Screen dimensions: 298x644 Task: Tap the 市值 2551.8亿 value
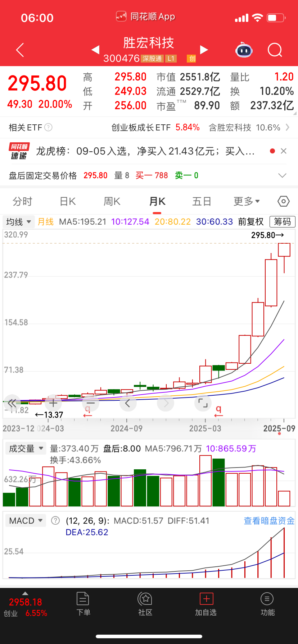click(x=188, y=77)
